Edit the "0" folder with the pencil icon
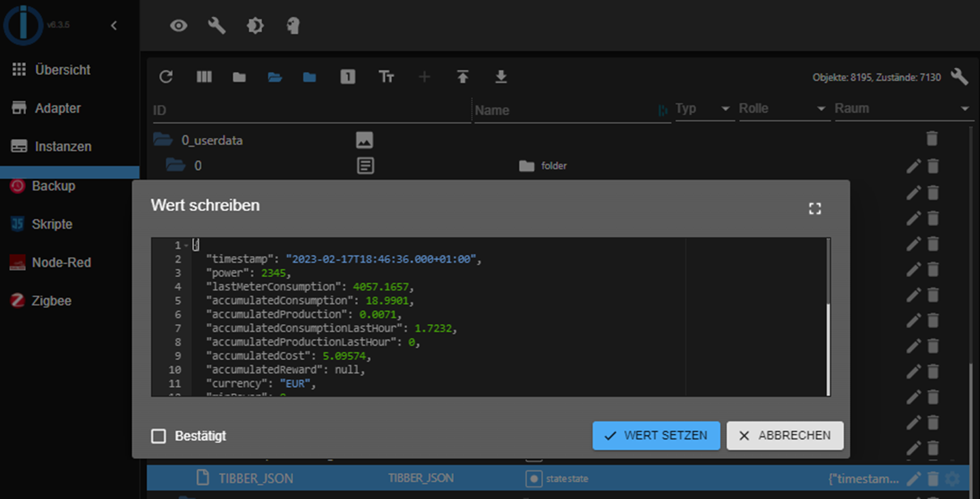 pos(913,165)
